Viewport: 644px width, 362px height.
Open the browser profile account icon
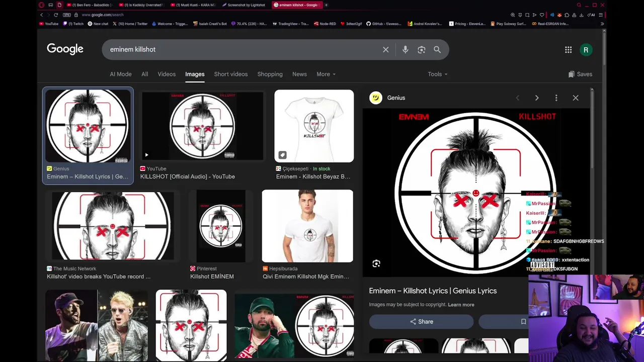point(574,15)
